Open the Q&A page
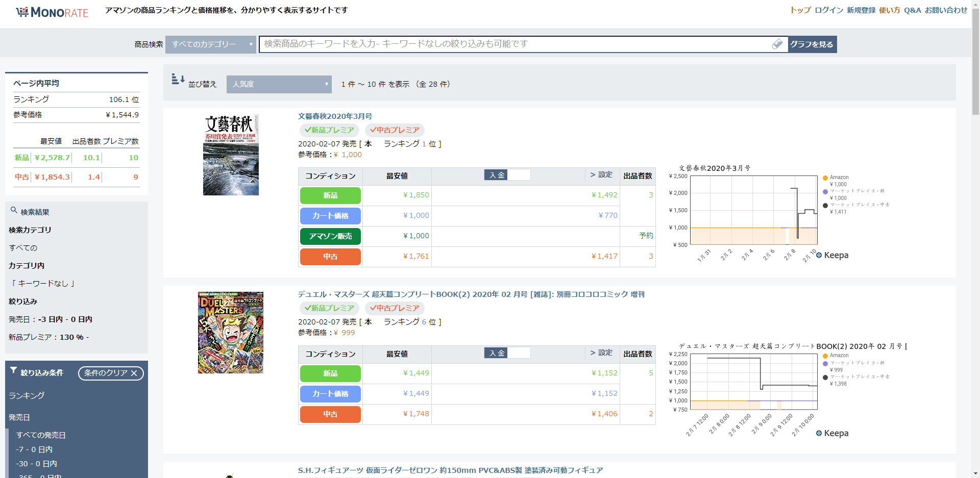The width and height of the screenshot is (980, 478). [913, 10]
